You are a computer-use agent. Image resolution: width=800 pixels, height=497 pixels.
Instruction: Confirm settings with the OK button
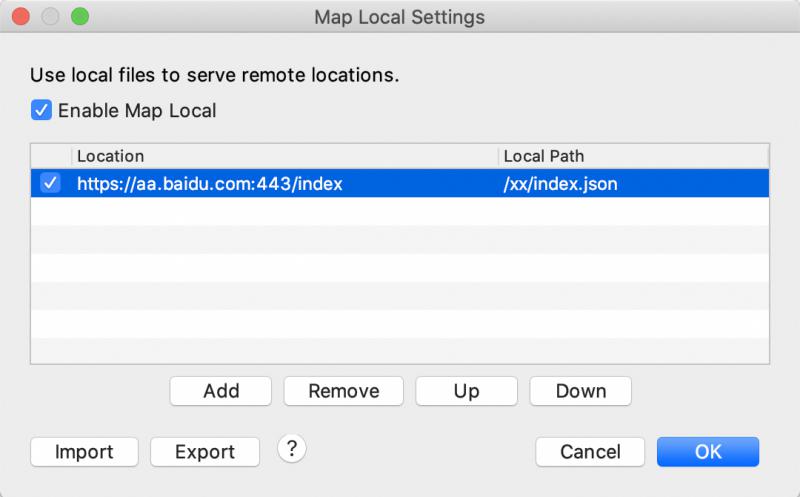(x=708, y=452)
